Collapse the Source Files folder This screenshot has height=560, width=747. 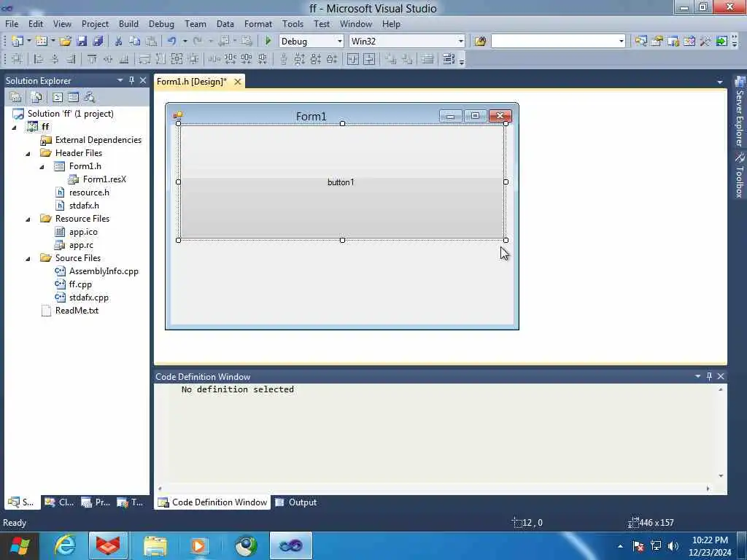[28, 259]
